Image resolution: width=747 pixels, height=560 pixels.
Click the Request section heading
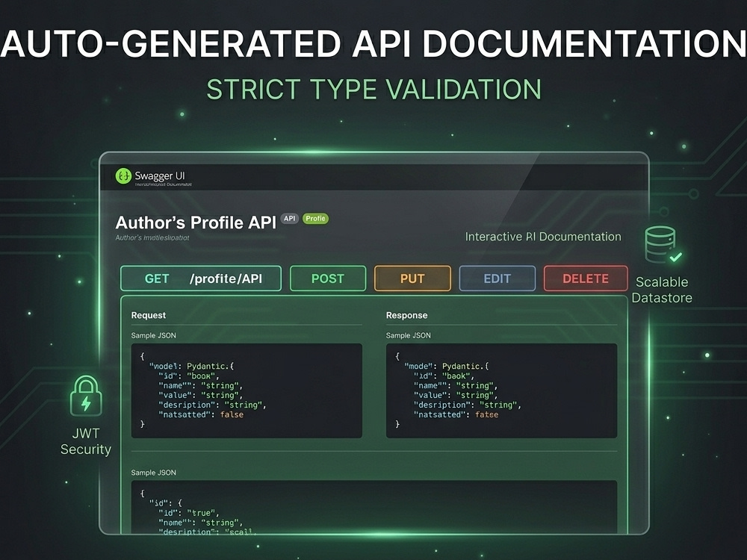coord(149,315)
